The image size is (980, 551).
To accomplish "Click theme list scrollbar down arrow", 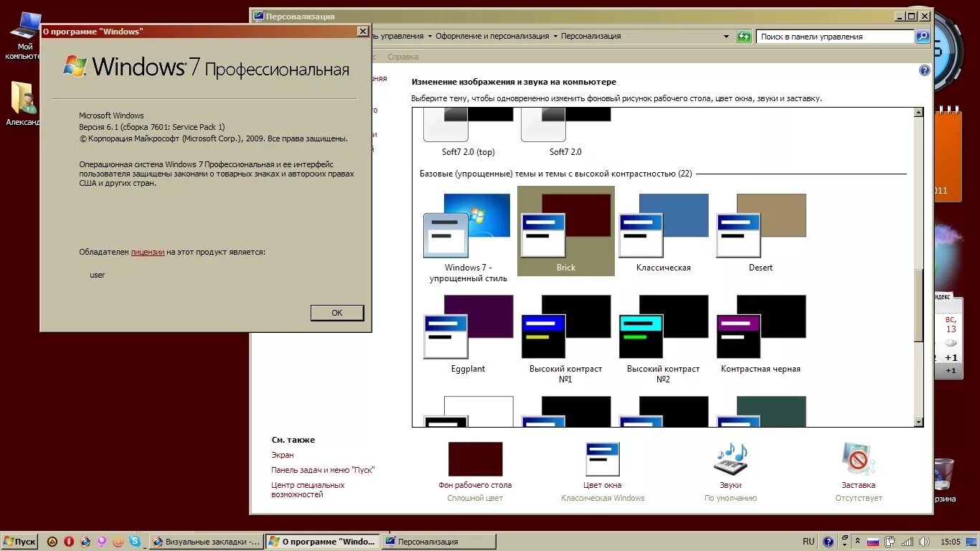I will [918, 422].
